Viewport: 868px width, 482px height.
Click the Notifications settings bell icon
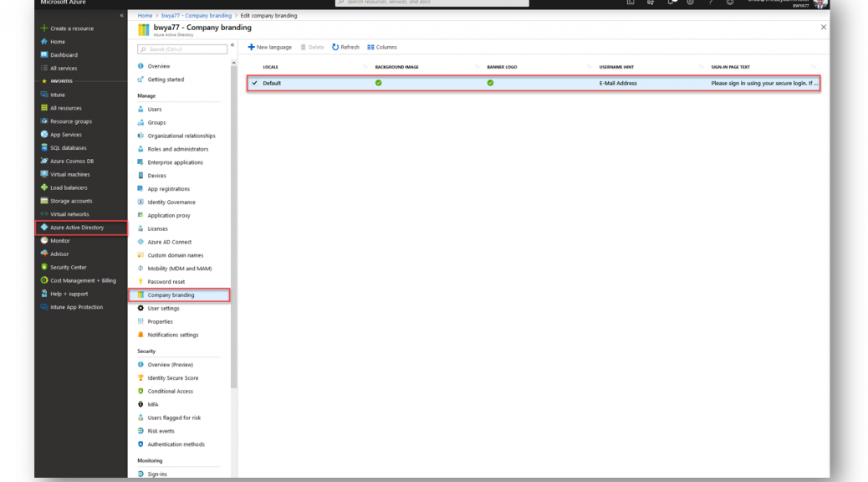pos(140,335)
